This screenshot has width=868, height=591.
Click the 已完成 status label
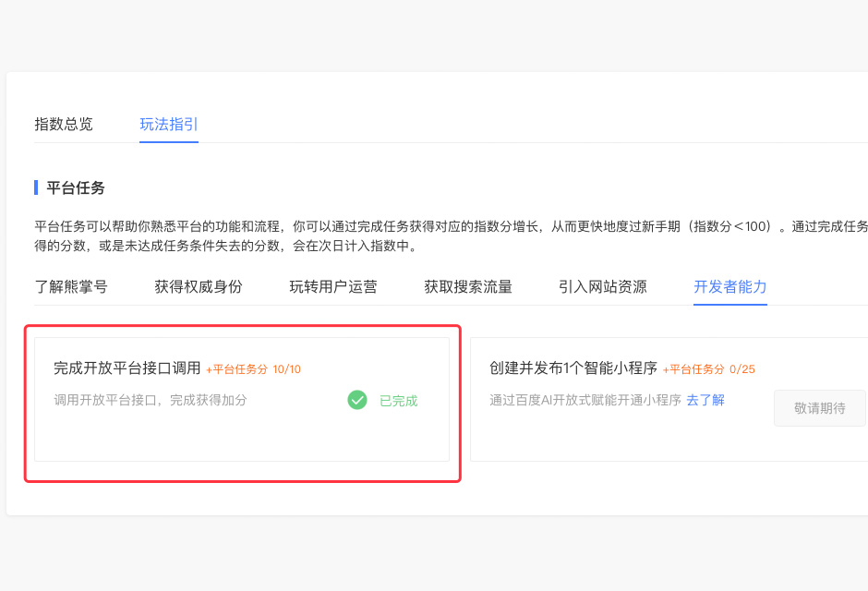398,401
